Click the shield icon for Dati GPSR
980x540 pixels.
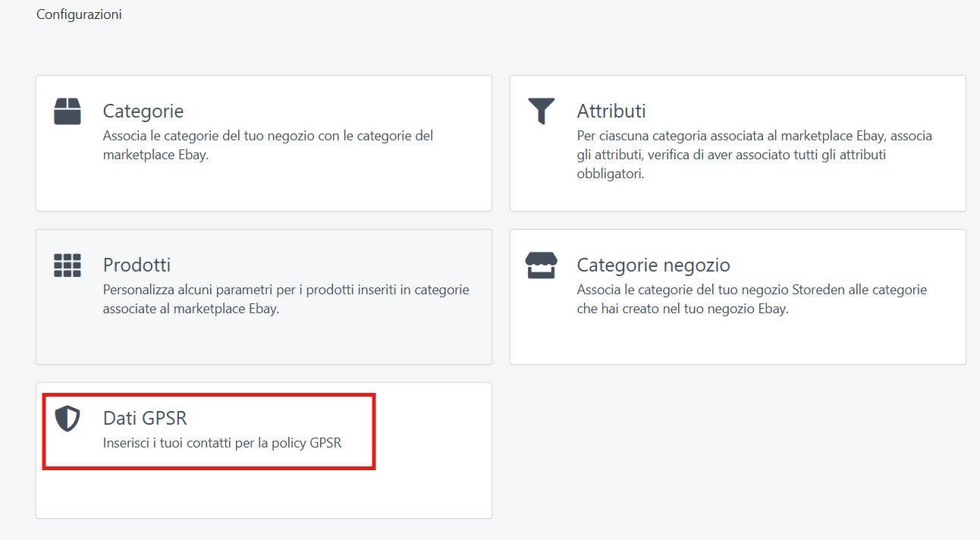(x=68, y=419)
